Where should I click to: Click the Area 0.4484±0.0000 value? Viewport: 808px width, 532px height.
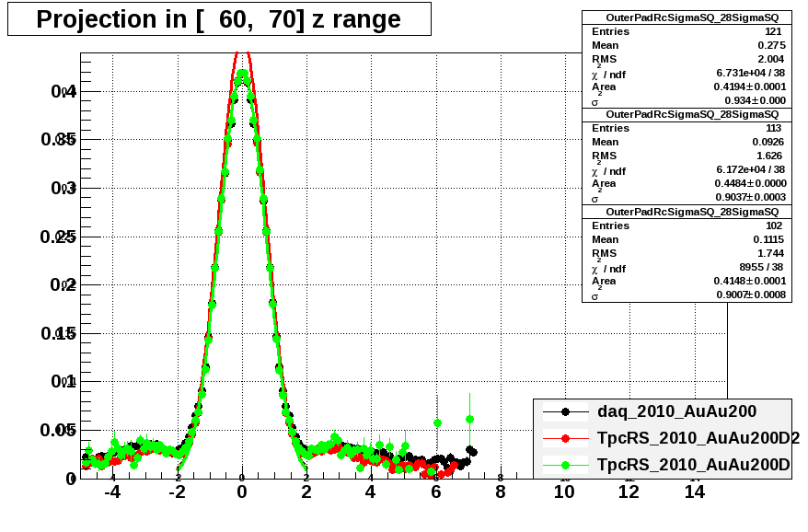[750, 183]
